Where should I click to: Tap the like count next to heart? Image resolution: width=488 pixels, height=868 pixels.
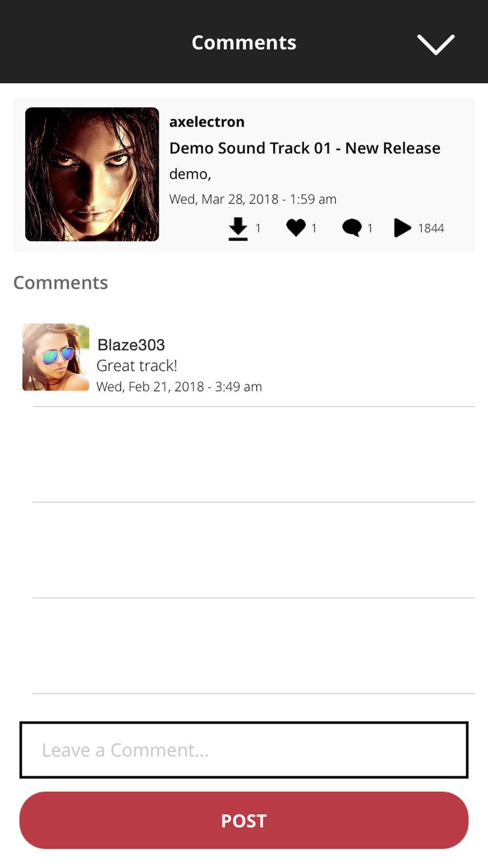click(314, 228)
